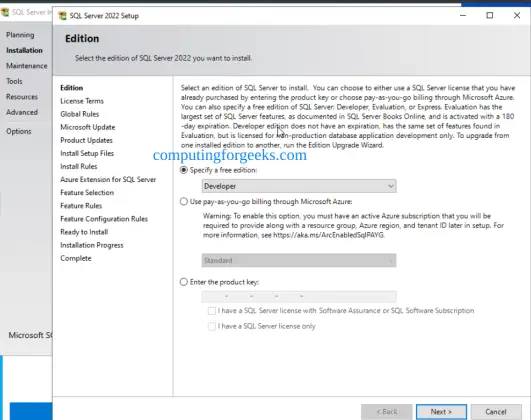Open Tools in the Installation Center sidebar
531x420 pixels.
[14, 81]
